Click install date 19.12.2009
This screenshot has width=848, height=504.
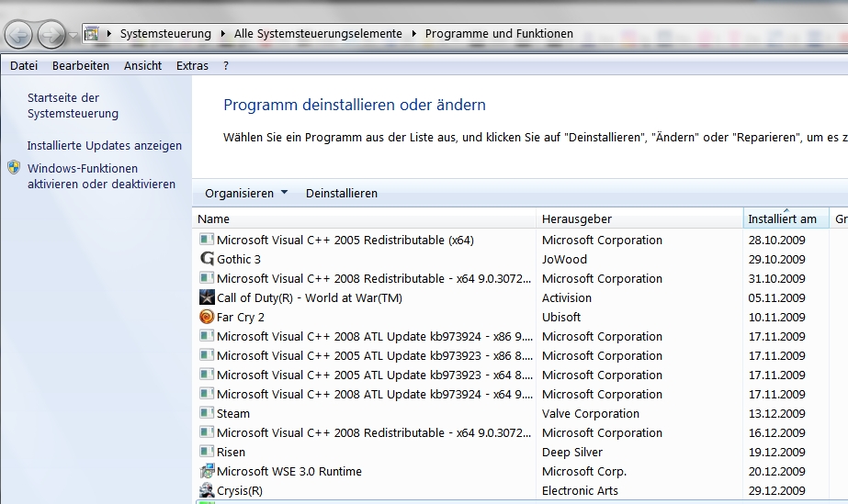click(x=776, y=453)
